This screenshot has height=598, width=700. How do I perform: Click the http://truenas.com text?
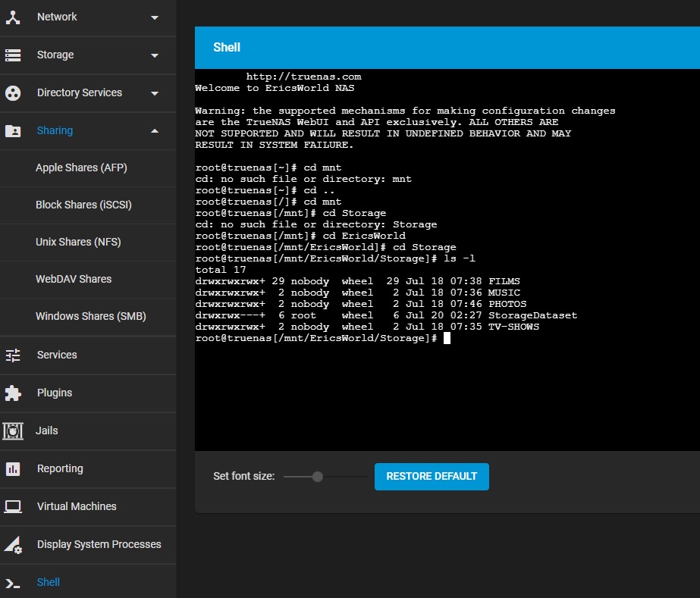click(x=303, y=77)
